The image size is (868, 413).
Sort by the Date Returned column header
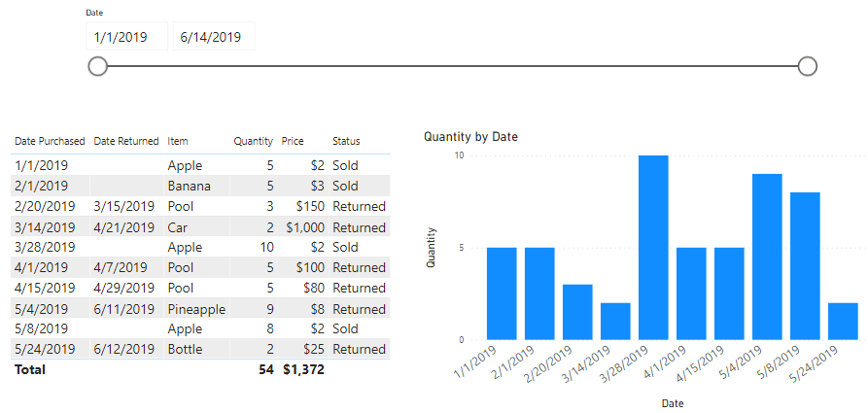coord(126,141)
